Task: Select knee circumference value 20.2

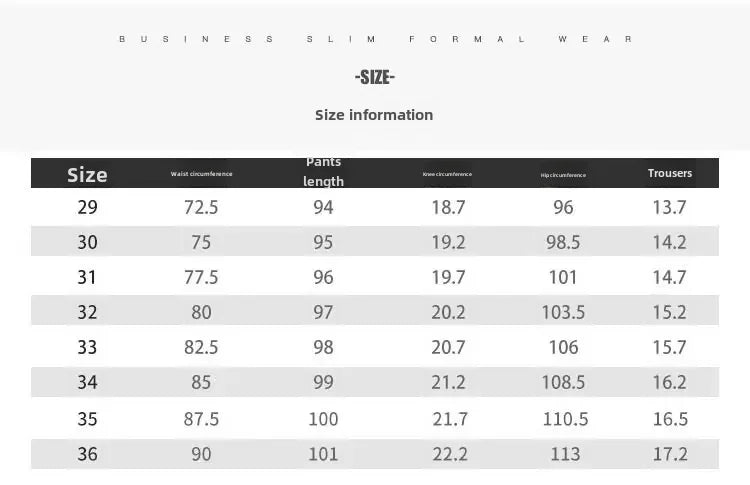Action: click(x=448, y=312)
